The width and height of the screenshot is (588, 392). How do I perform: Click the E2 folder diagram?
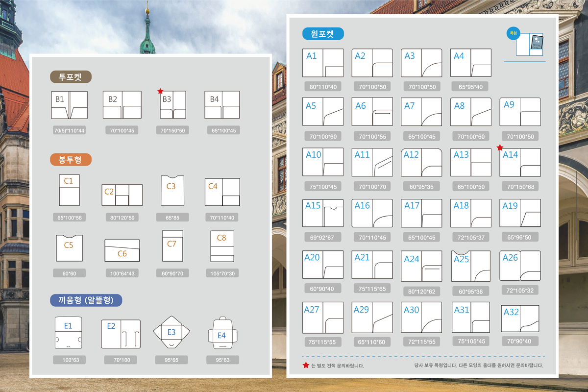point(121,334)
